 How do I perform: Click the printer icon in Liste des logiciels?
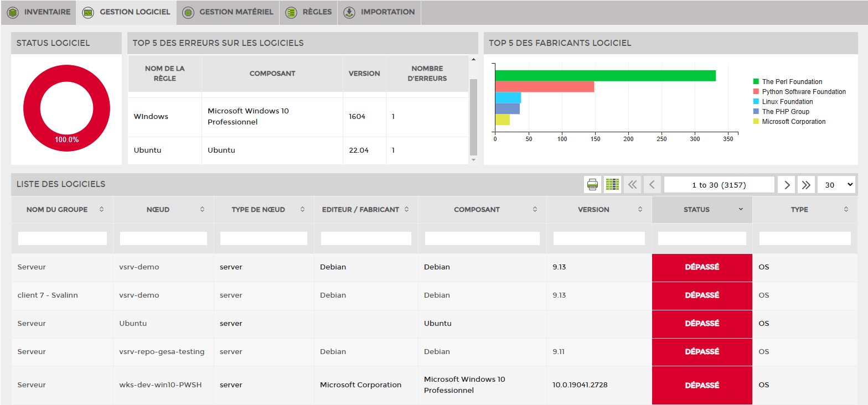(592, 185)
